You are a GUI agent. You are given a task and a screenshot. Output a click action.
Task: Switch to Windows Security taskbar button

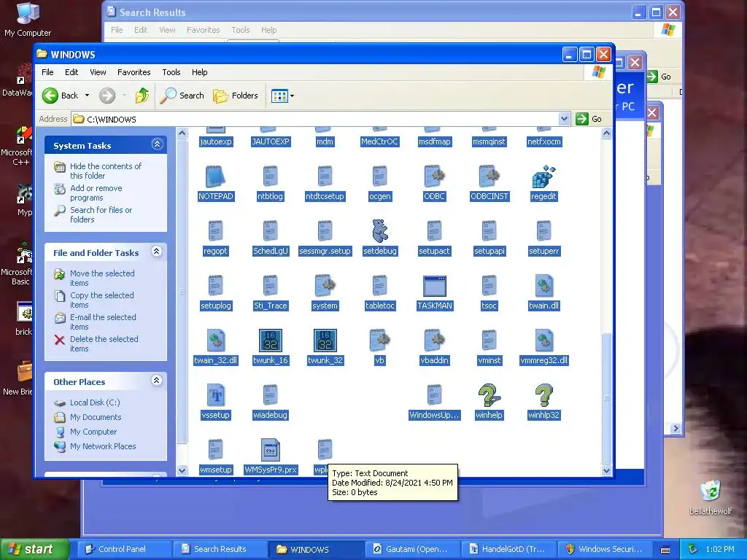[x=605, y=549]
